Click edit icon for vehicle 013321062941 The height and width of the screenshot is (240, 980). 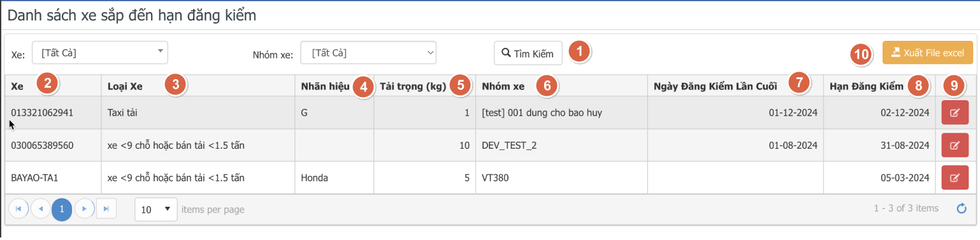955,113
